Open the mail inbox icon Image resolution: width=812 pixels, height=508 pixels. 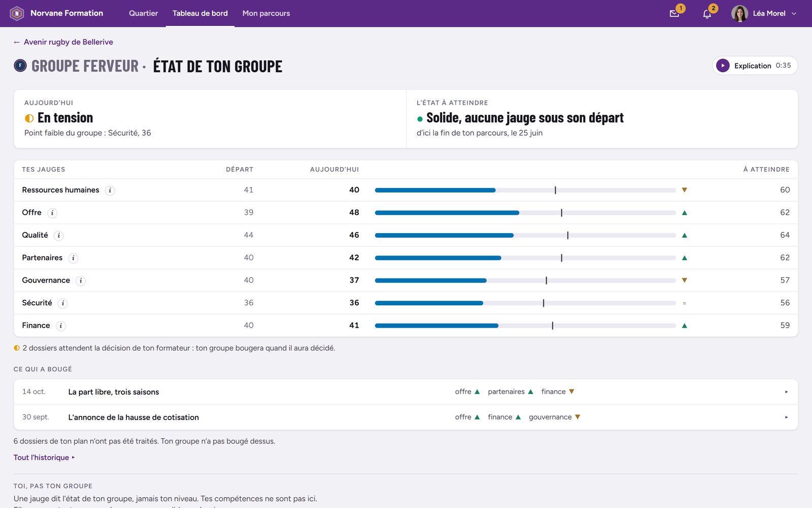pyautogui.click(x=674, y=14)
